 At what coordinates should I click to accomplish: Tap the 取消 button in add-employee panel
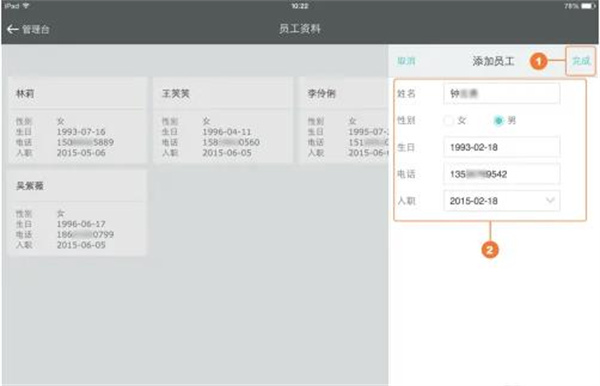click(x=406, y=61)
